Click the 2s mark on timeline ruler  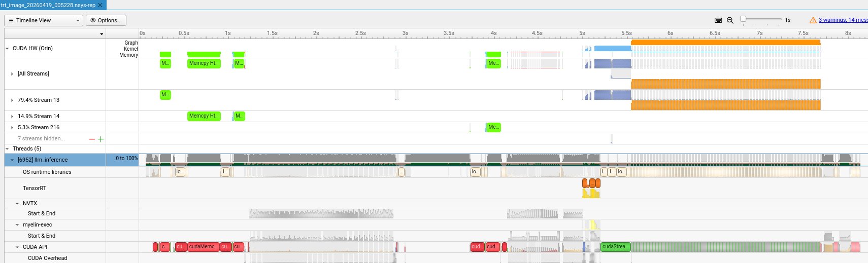(x=316, y=33)
